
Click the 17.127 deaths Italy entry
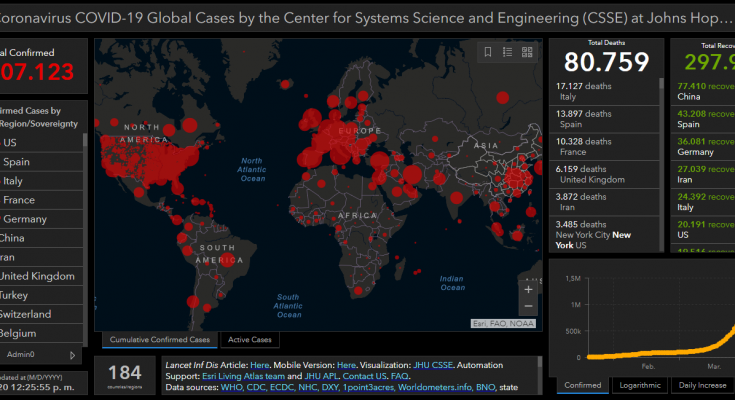[604, 91]
